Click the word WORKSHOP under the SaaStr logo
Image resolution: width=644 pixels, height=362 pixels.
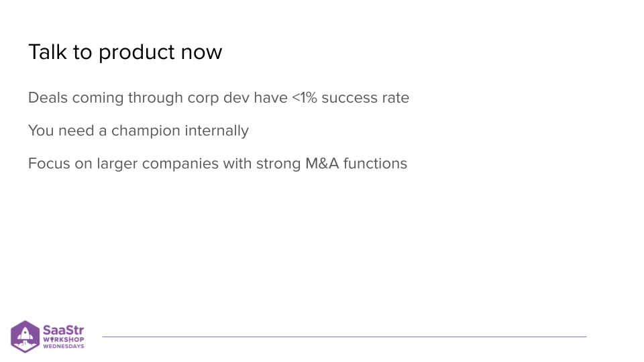(64, 339)
